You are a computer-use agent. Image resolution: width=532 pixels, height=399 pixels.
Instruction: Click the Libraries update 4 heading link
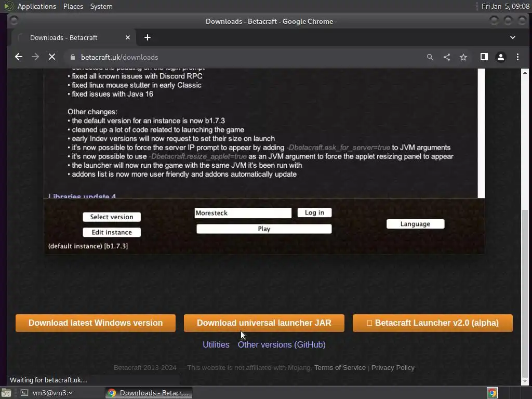click(x=82, y=196)
